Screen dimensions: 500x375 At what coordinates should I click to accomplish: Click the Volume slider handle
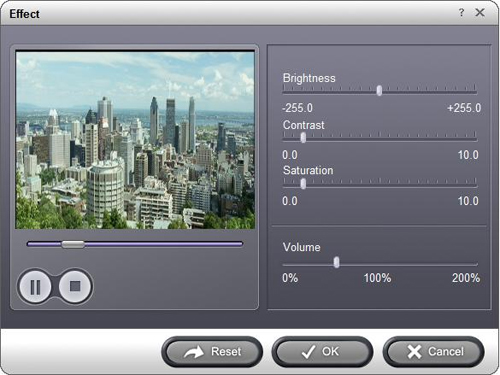337,262
